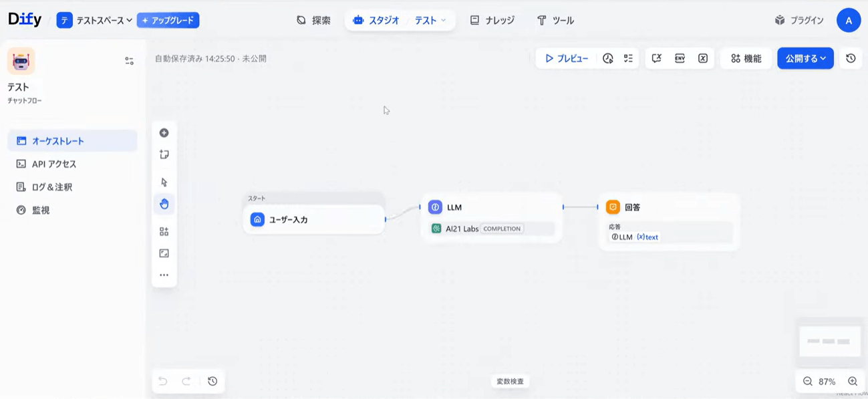Open the checklist icon next to run history
This screenshot has width=868, height=399.
click(x=628, y=59)
